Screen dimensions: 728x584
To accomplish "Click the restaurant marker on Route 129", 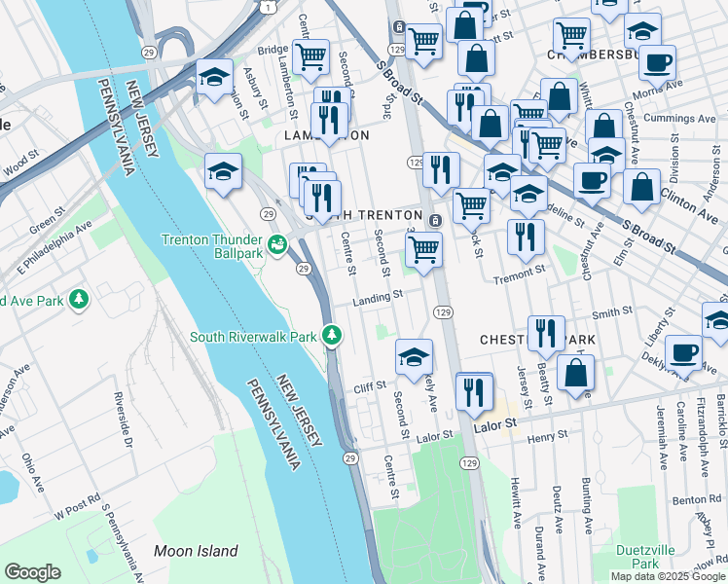I will pos(442,171).
